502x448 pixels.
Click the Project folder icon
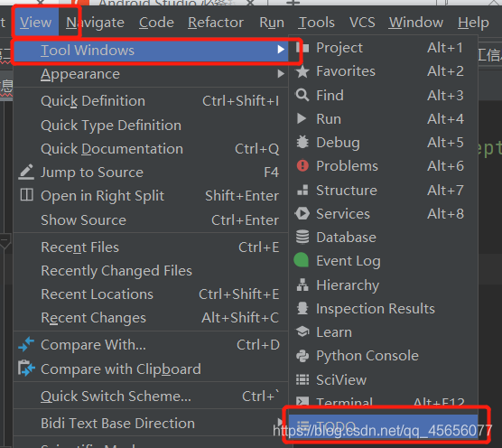click(302, 48)
